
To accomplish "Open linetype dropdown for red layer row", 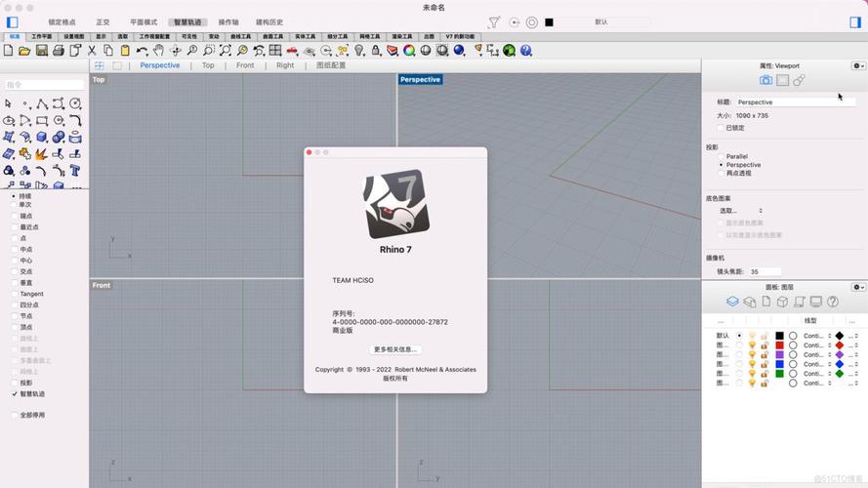I will pyautogui.click(x=817, y=346).
